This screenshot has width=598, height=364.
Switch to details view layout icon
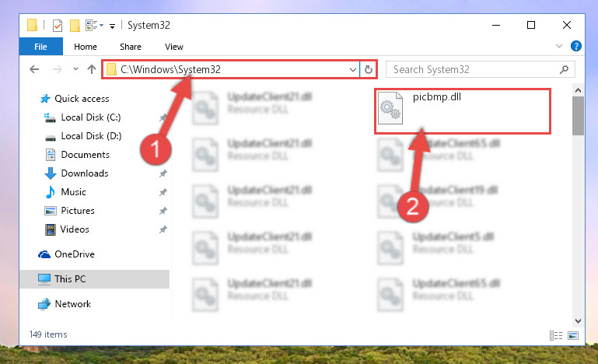click(x=556, y=335)
